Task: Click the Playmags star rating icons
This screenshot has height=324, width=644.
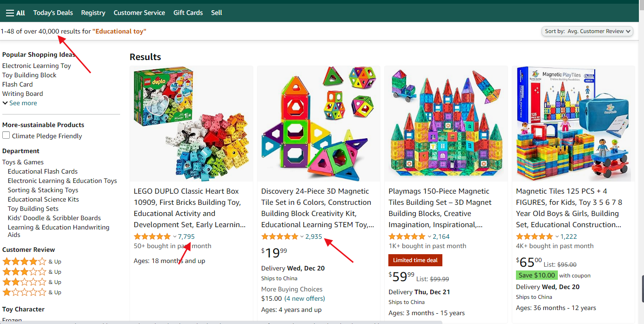Action: pos(407,236)
